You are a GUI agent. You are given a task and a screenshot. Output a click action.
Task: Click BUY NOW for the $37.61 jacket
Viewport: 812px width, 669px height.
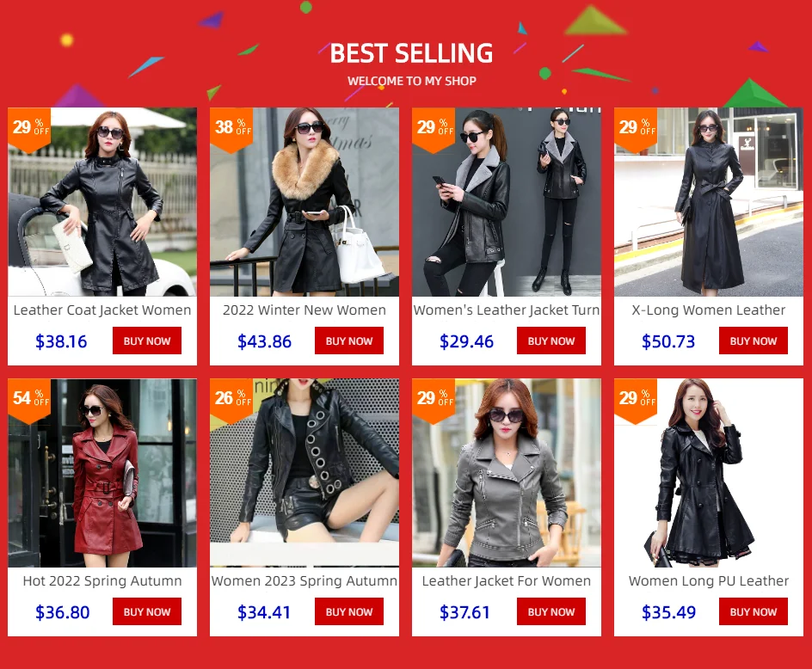551,611
